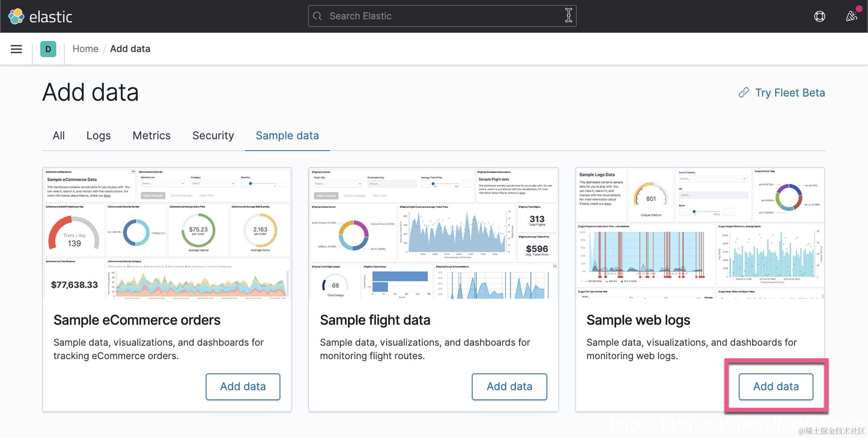Go to Home breadcrumb

(85, 49)
